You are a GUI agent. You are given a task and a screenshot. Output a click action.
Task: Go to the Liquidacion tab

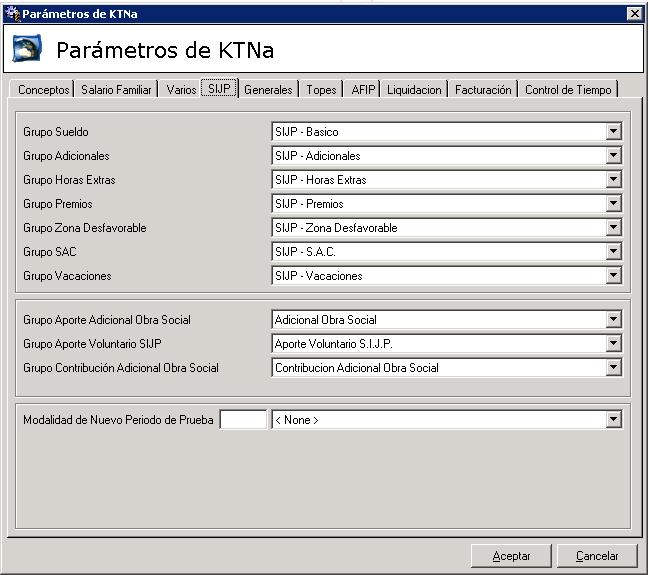(414, 90)
